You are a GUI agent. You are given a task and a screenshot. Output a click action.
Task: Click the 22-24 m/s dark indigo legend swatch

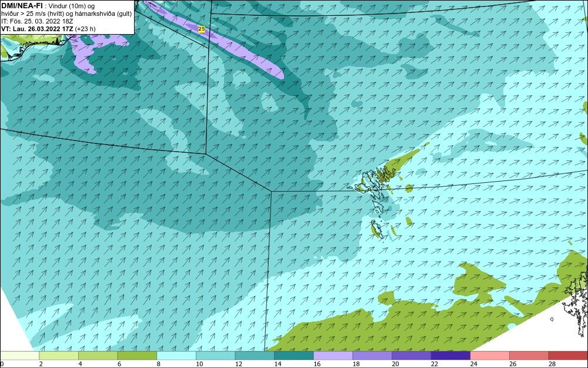coord(451,356)
